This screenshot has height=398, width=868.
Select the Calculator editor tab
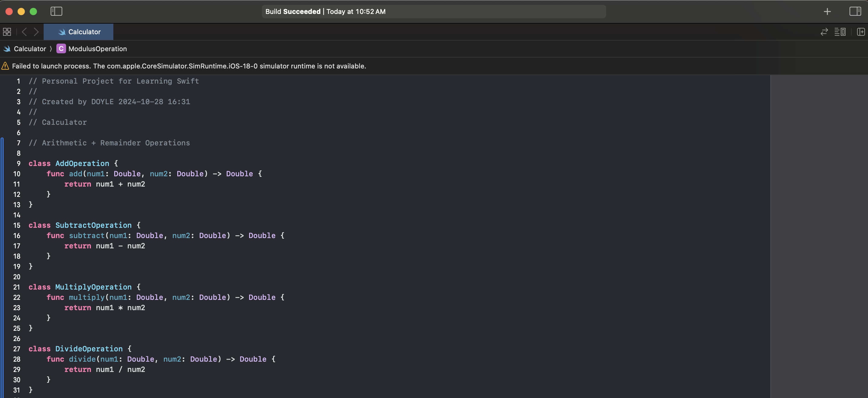click(x=78, y=32)
